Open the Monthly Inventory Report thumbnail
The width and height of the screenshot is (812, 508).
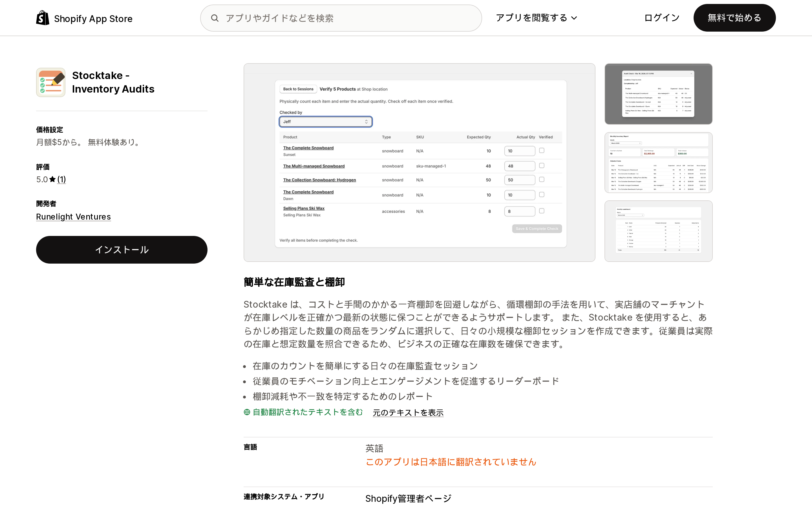coord(658,163)
